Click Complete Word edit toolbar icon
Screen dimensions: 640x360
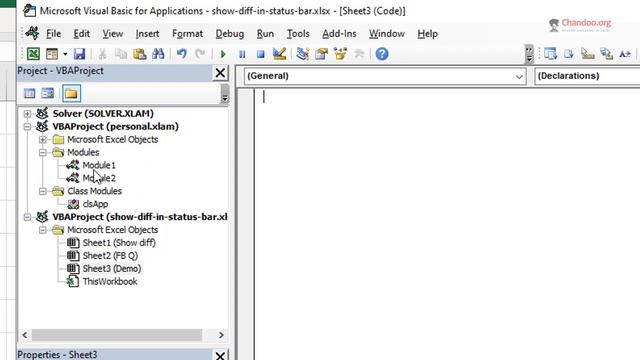click(x=625, y=54)
